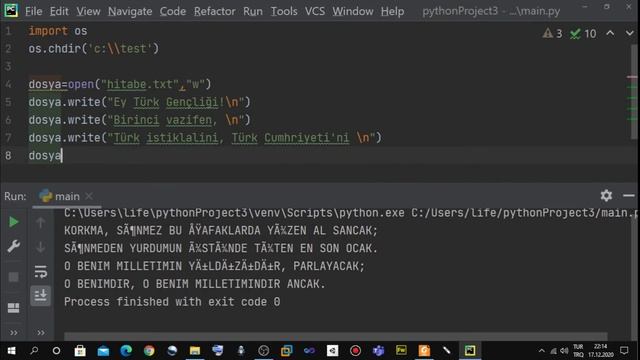This screenshot has height=360, width=640.
Task: Toggle scroll-to-end in Run console
Action: click(40, 295)
